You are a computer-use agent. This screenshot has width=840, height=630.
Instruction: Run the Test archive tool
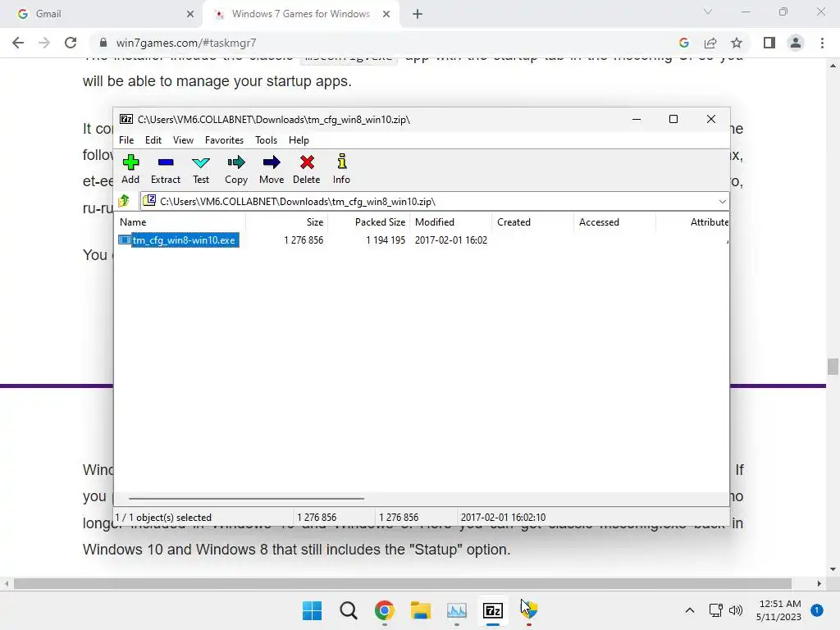click(201, 169)
